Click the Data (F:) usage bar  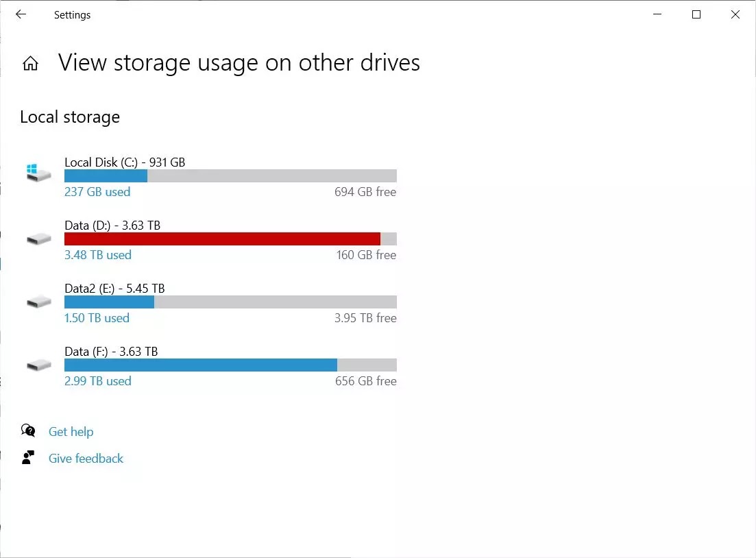click(230, 365)
